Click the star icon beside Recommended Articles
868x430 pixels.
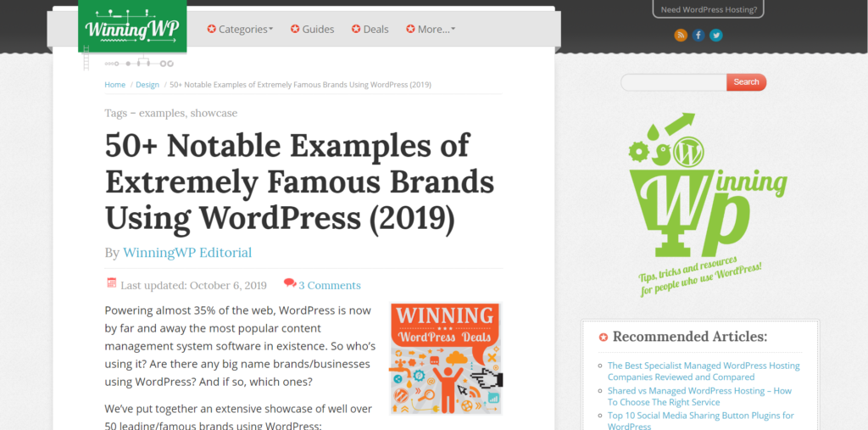[604, 337]
